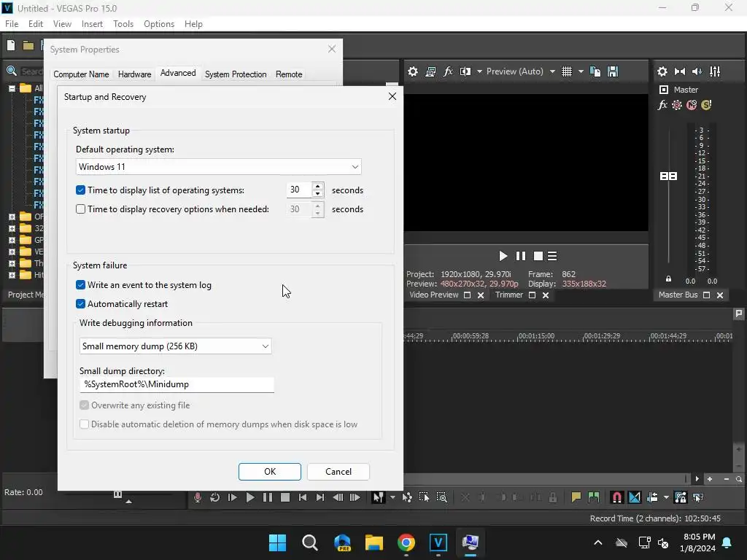Go to start in timeline transport
Screen dimensions: 747x560
tap(303, 497)
